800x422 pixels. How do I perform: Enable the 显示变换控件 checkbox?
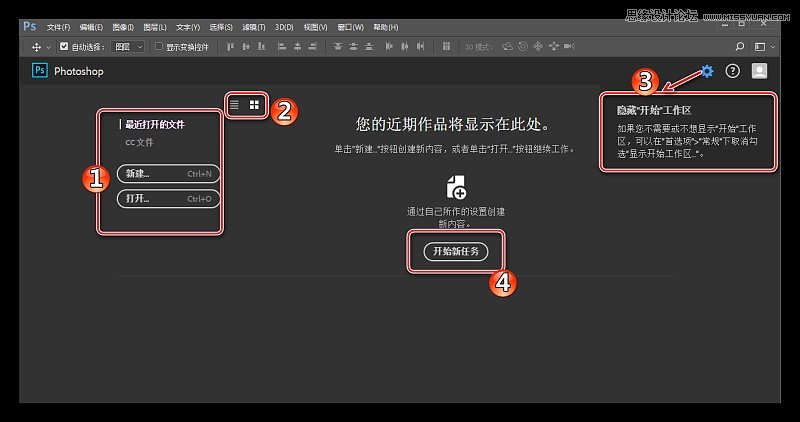(x=159, y=46)
